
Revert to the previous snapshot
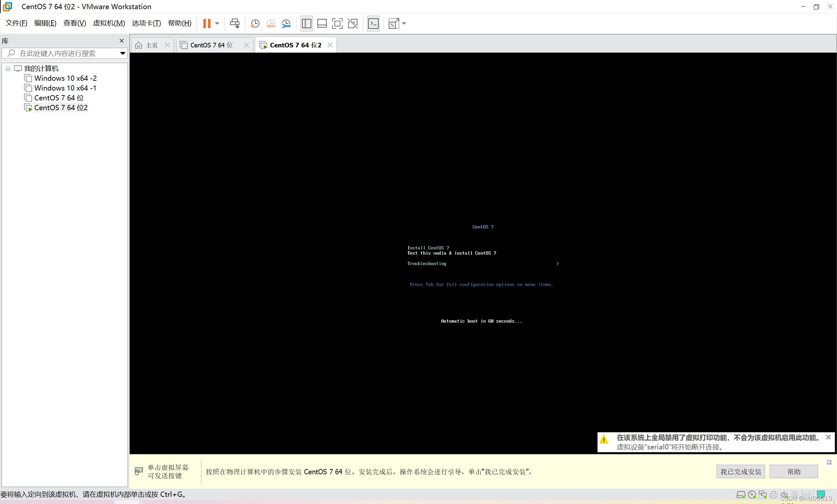coord(271,24)
